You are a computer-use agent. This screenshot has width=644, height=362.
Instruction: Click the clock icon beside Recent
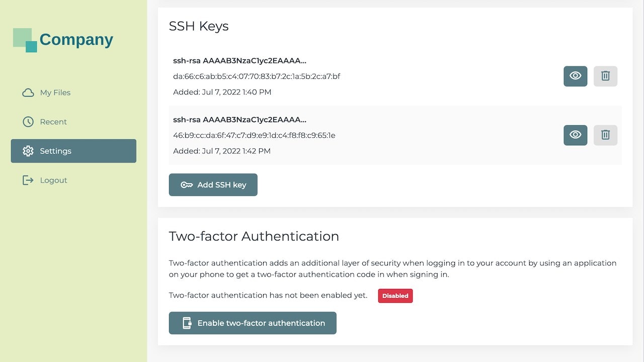[x=28, y=122]
